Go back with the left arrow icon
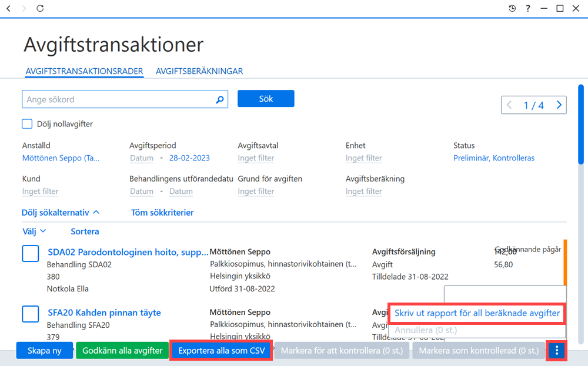Screen dimensions: 588x366 [9, 8]
